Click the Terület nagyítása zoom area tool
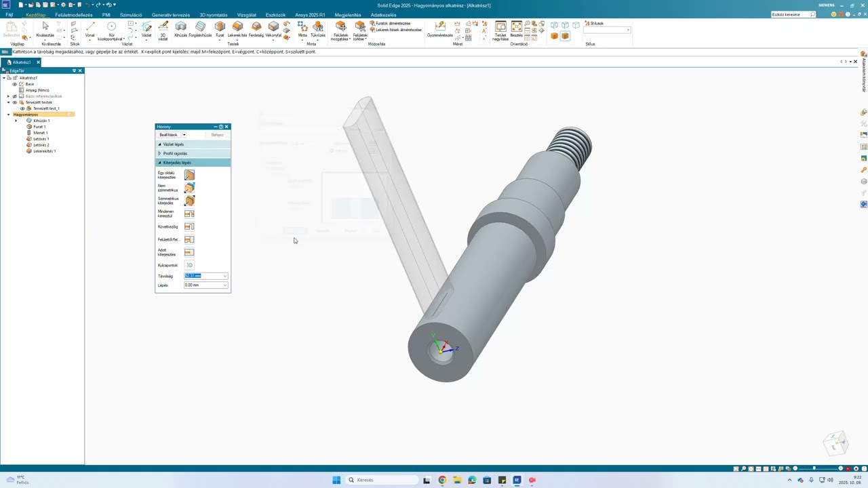 tap(500, 30)
